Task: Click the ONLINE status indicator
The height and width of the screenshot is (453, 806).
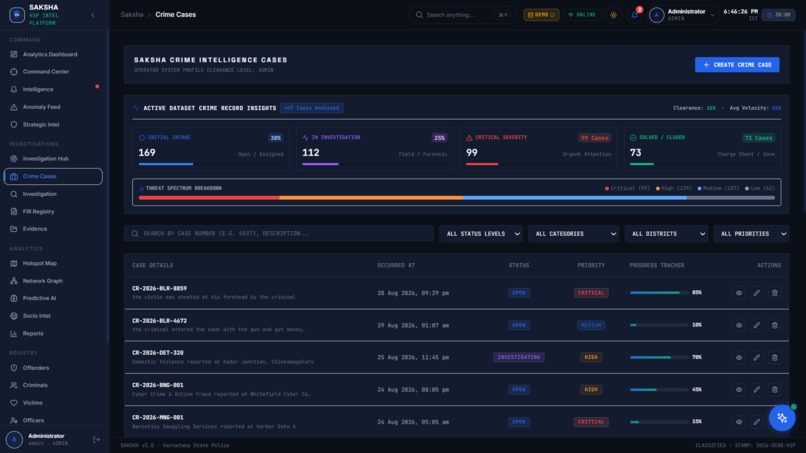Action: click(582, 15)
